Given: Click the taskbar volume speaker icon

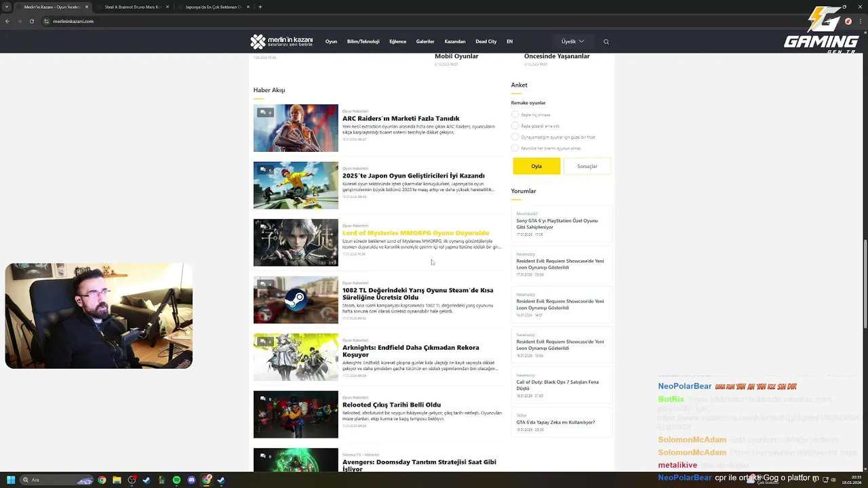Looking at the screenshot, I should coord(833,480).
